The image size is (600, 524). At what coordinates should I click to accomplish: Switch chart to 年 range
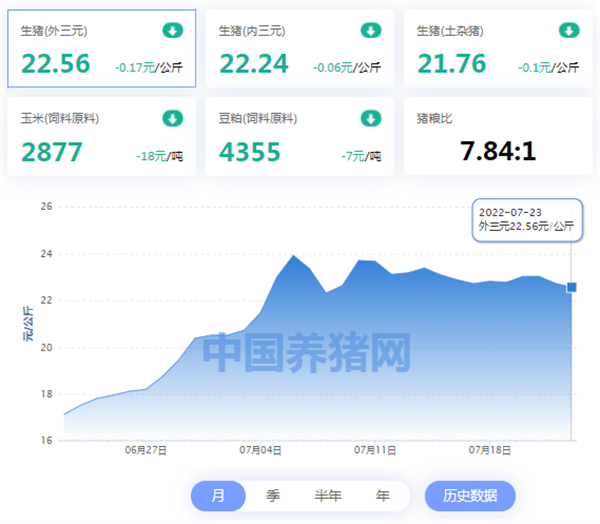pos(383,496)
